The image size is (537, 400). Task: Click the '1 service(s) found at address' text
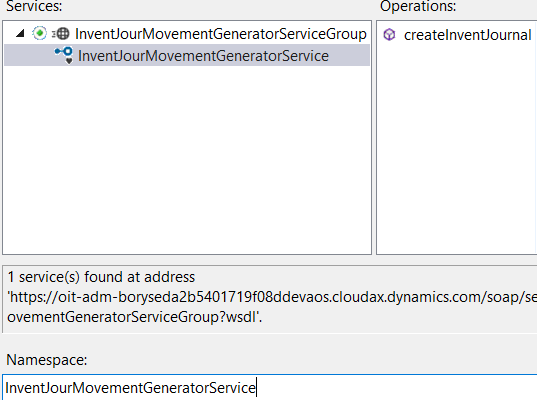pyautogui.click(x=101, y=277)
